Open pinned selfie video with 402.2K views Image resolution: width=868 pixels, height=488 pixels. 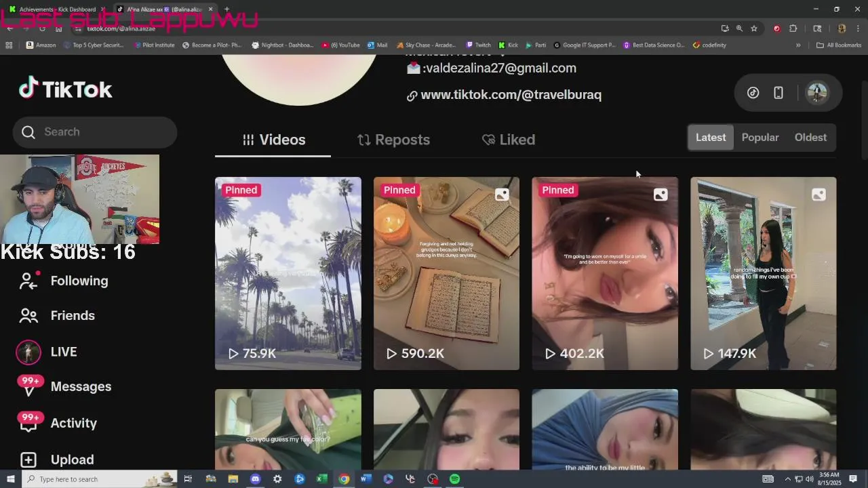coord(605,273)
